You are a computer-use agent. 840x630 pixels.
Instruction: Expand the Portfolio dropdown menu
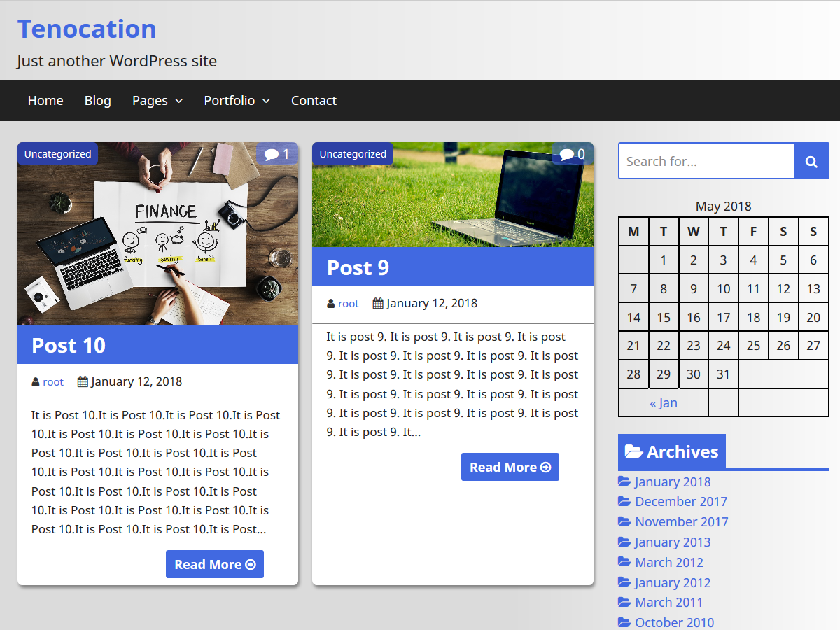[x=237, y=100]
